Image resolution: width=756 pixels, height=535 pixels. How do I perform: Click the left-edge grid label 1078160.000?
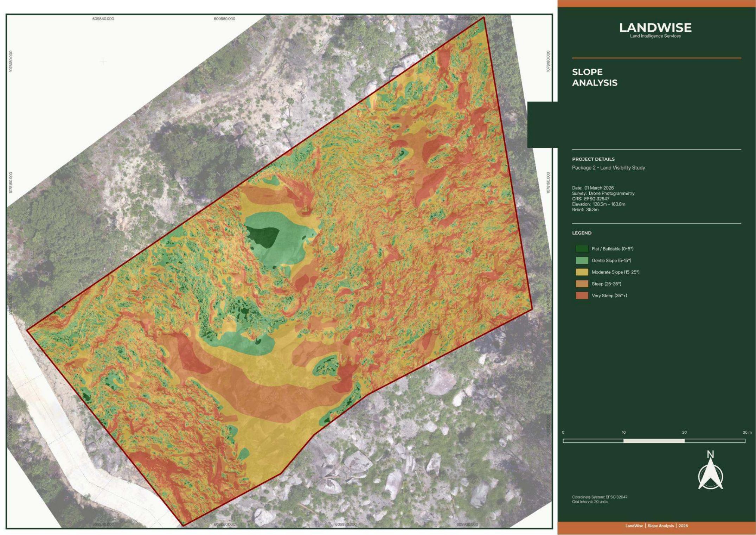click(x=11, y=183)
